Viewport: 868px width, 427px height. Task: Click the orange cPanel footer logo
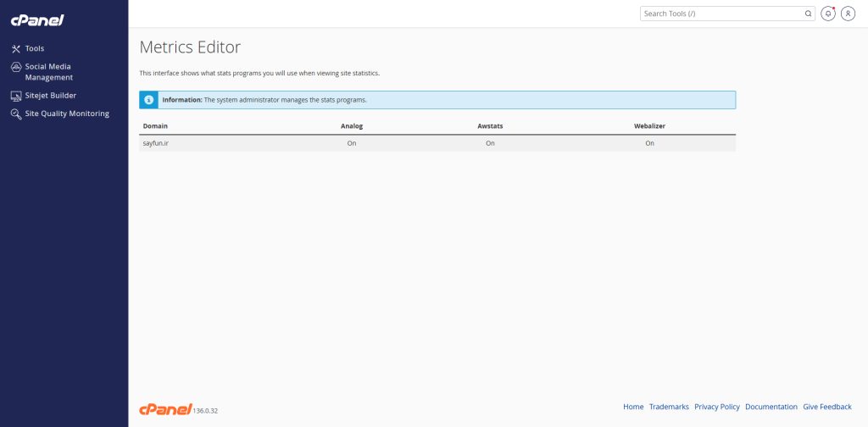[x=165, y=409]
